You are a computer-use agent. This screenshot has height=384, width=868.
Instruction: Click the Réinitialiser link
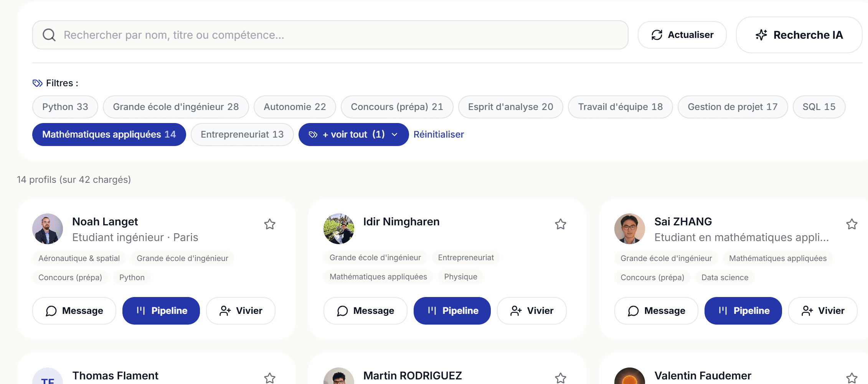(439, 135)
